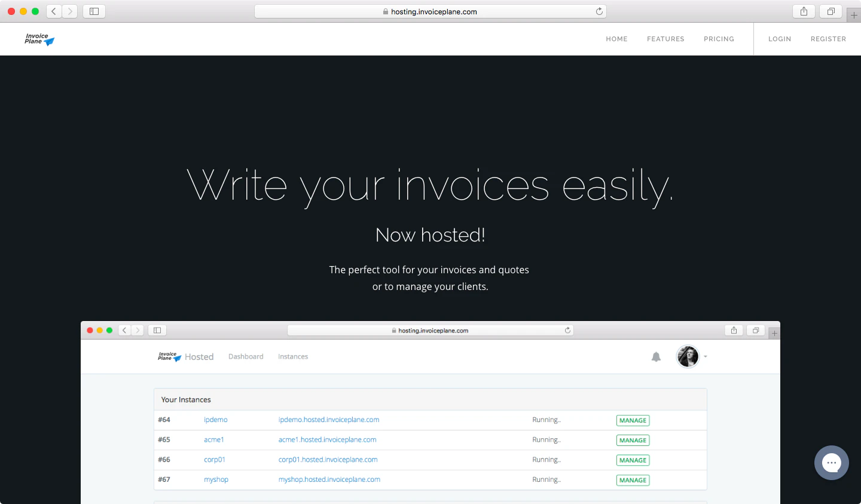Screen dimensions: 861x504
Task: Open a new tab with plus button
Action: 854,15
